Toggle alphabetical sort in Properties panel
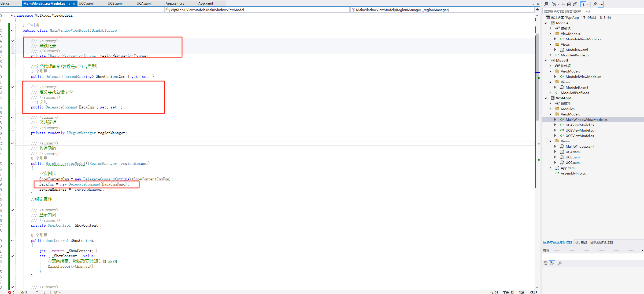The image size is (644, 294). pos(552,263)
